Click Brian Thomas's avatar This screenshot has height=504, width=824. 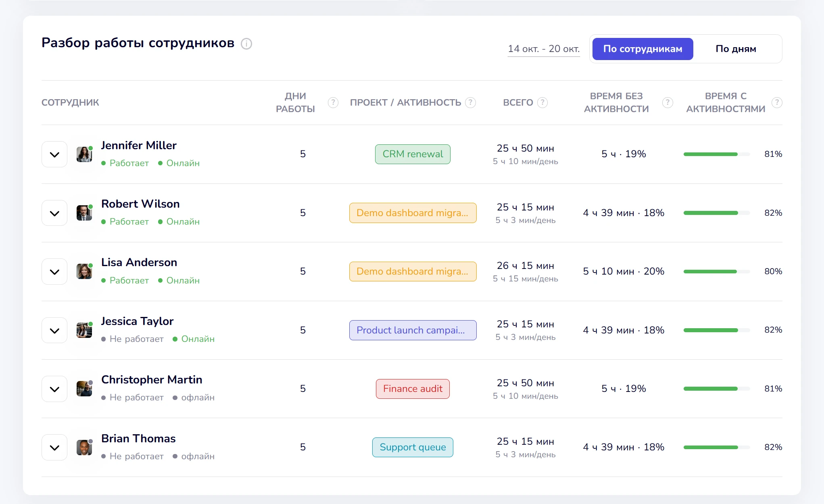click(84, 448)
